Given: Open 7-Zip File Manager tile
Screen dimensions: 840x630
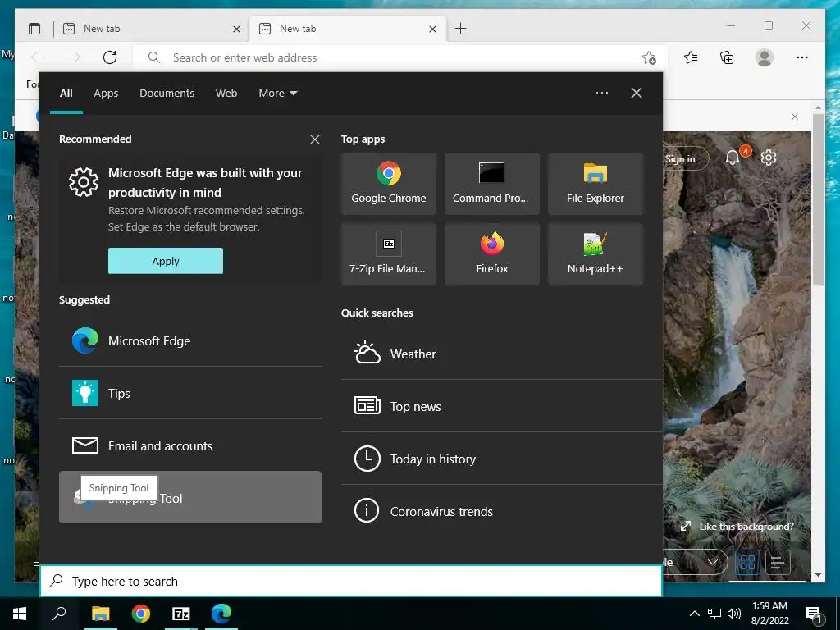Looking at the screenshot, I should (x=388, y=254).
